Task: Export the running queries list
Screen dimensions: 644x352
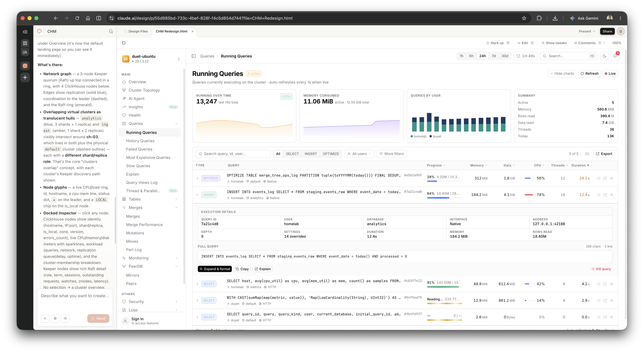Action: (x=604, y=154)
